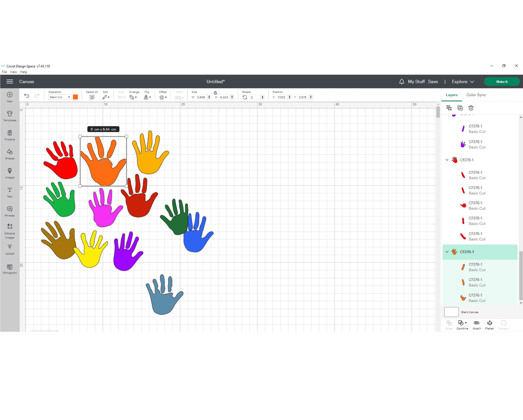Open the Edit dropdown in the toolbar
Viewport: 523px width, 420px height.
106,97
